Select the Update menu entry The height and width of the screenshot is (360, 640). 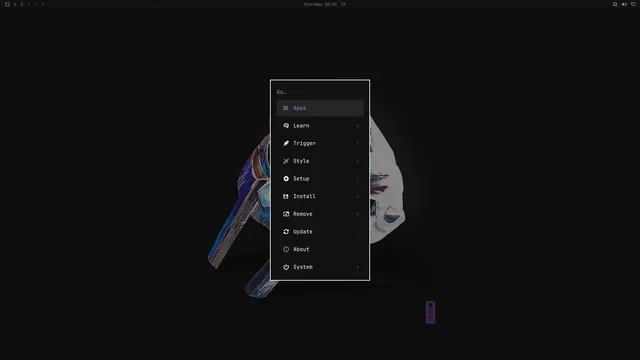tap(320, 231)
